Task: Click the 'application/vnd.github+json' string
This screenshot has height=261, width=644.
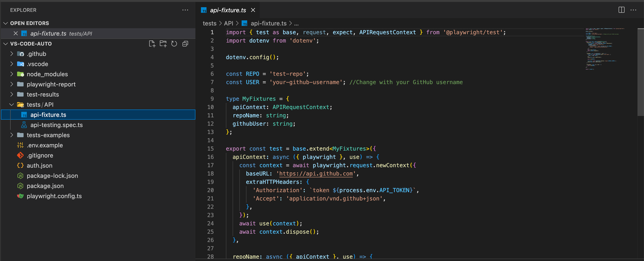Action: pos(336,198)
